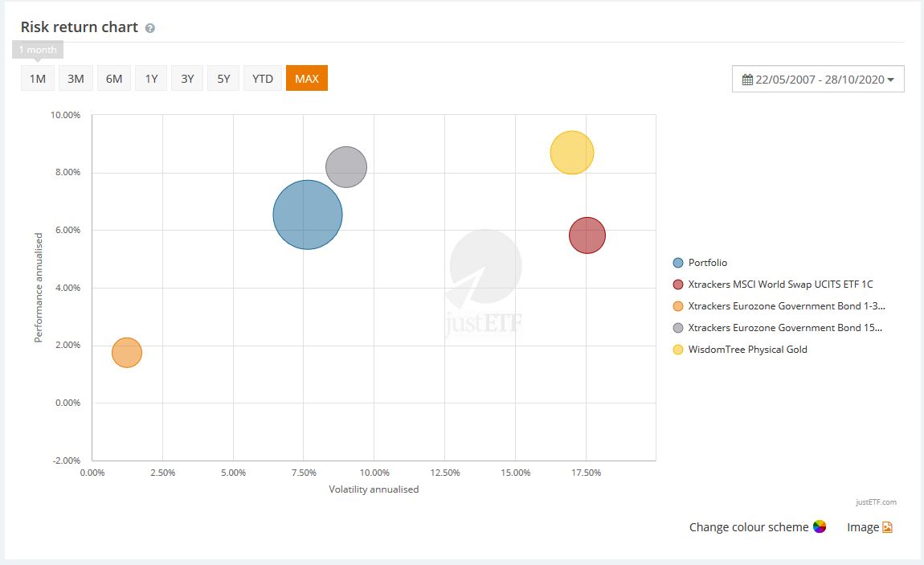Click the red MSCI World legend color dot
This screenshot has width=924, height=565.
point(677,285)
